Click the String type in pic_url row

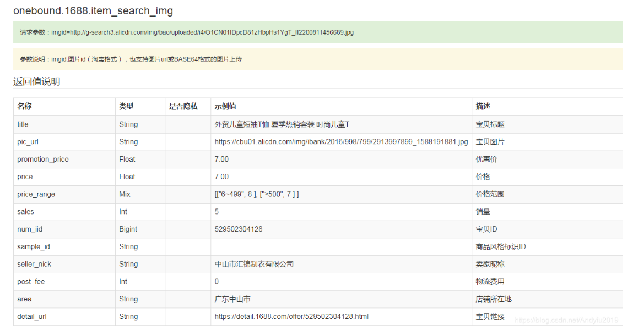[128, 142]
